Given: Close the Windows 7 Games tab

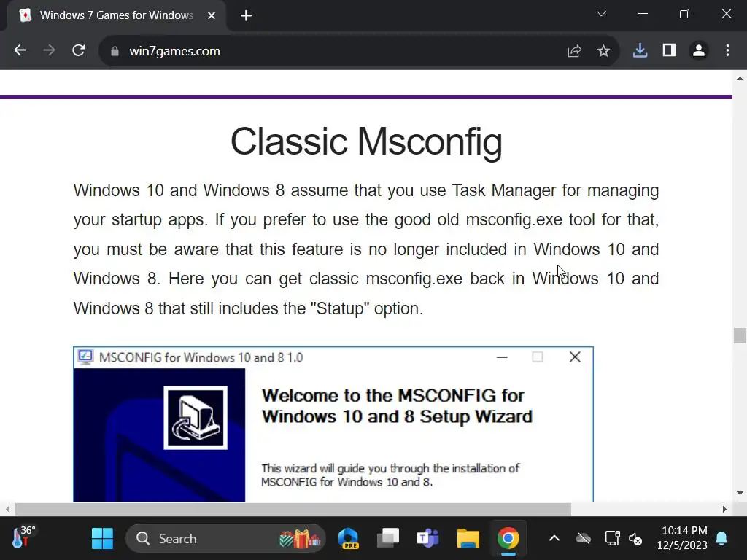Looking at the screenshot, I should point(212,16).
